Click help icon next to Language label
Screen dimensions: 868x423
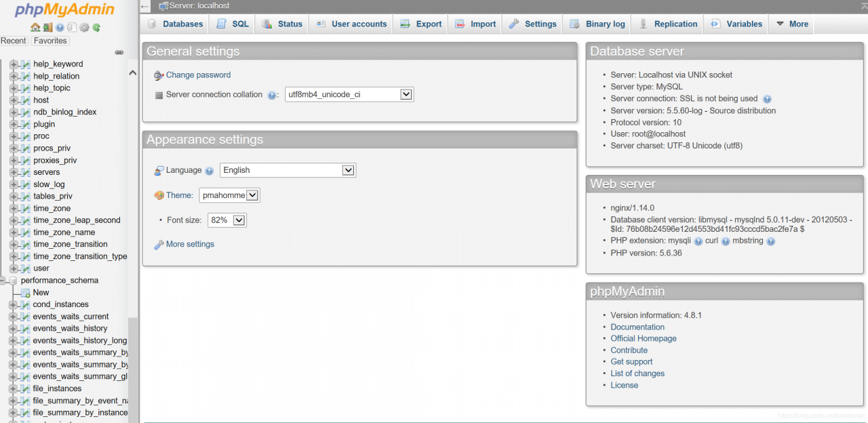[x=210, y=171]
